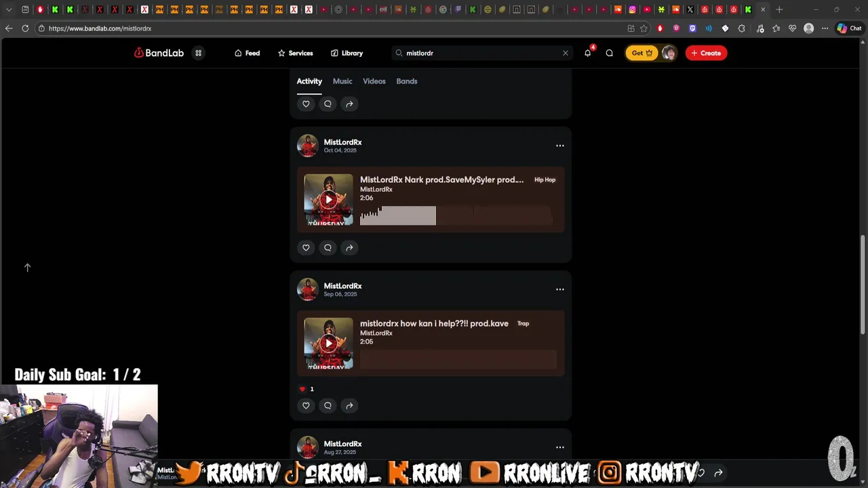Switch to the Bands tab
This screenshot has width=868, height=488.
pyautogui.click(x=407, y=81)
